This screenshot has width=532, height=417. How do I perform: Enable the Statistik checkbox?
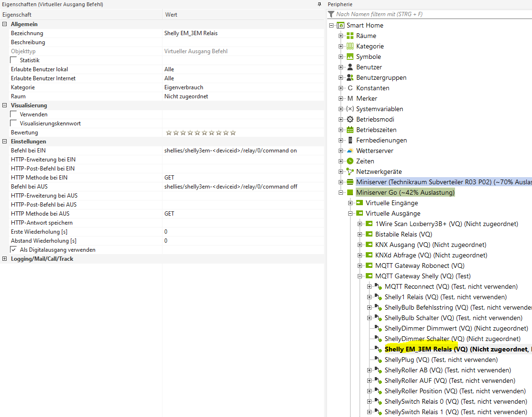pos(13,60)
